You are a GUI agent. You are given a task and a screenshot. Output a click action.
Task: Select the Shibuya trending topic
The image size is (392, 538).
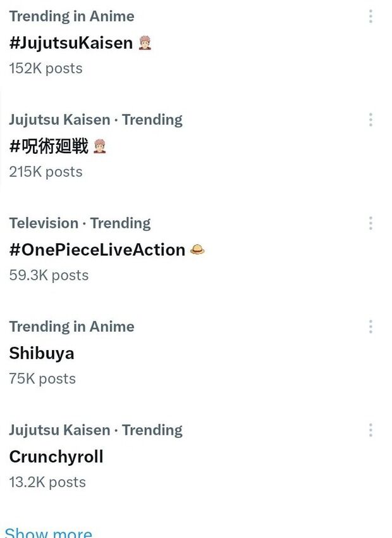click(x=41, y=353)
